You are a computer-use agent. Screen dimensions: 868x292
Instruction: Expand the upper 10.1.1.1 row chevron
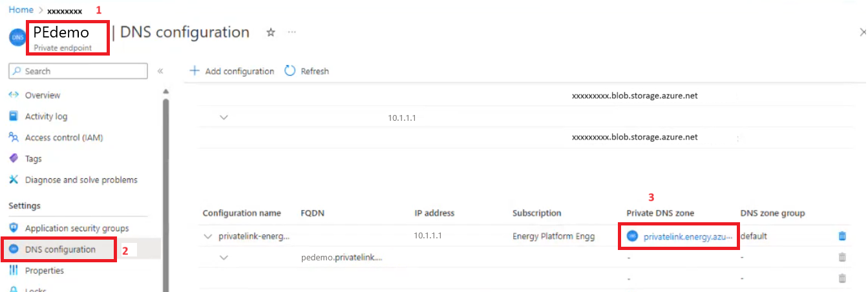(x=224, y=118)
